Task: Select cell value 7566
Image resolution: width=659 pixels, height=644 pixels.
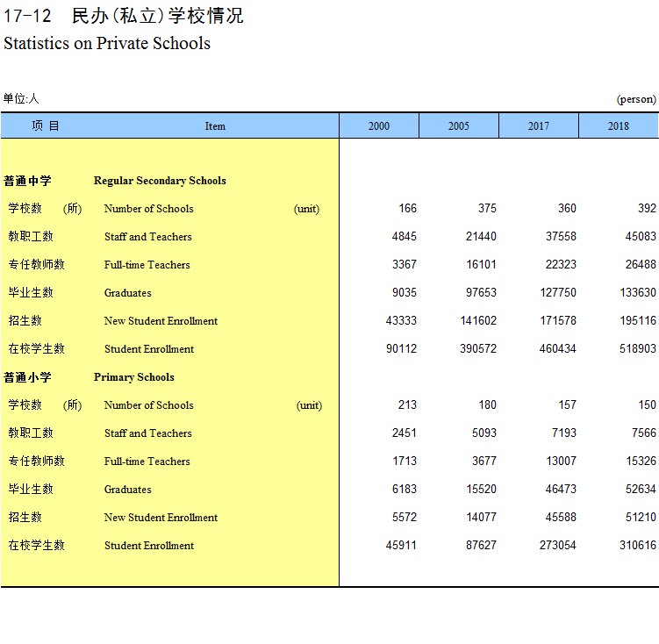Action: pyautogui.click(x=644, y=433)
